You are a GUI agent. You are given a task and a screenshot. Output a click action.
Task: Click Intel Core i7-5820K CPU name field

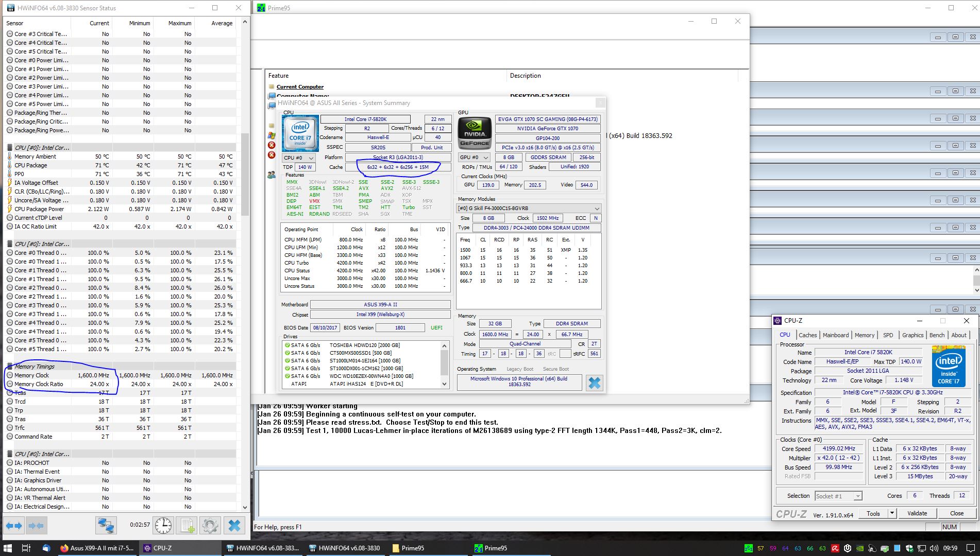(x=365, y=119)
